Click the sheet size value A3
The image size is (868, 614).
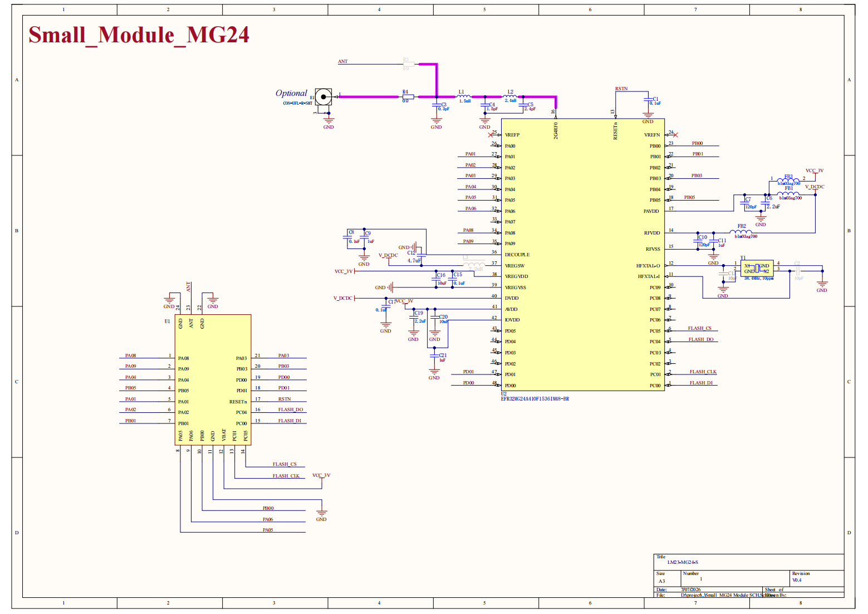[x=661, y=581]
